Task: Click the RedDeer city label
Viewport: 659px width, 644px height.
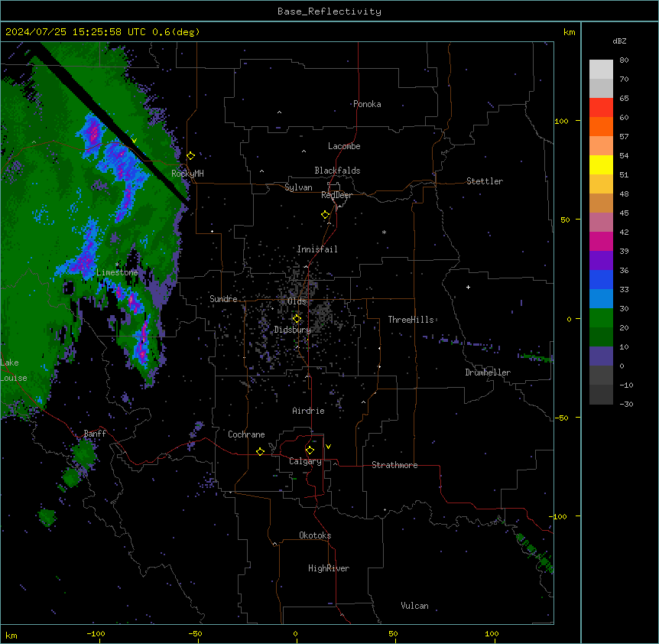Action: (336, 194)
